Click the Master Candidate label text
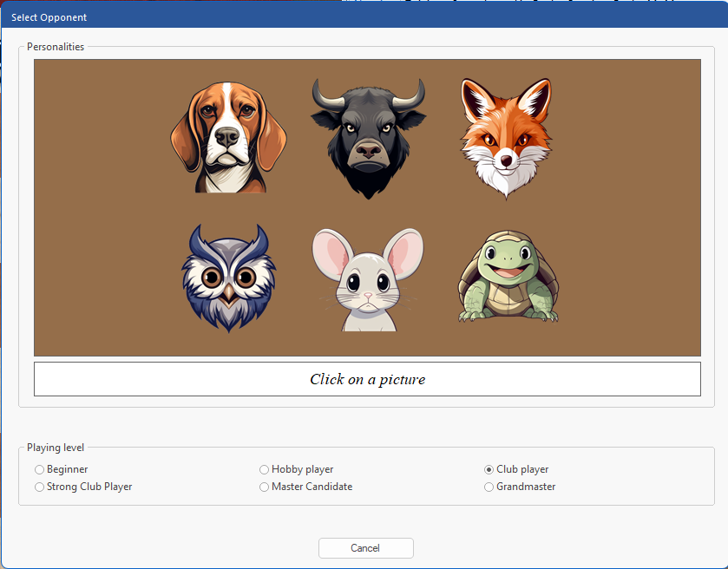728x569 pixels. tap(312, 487)
